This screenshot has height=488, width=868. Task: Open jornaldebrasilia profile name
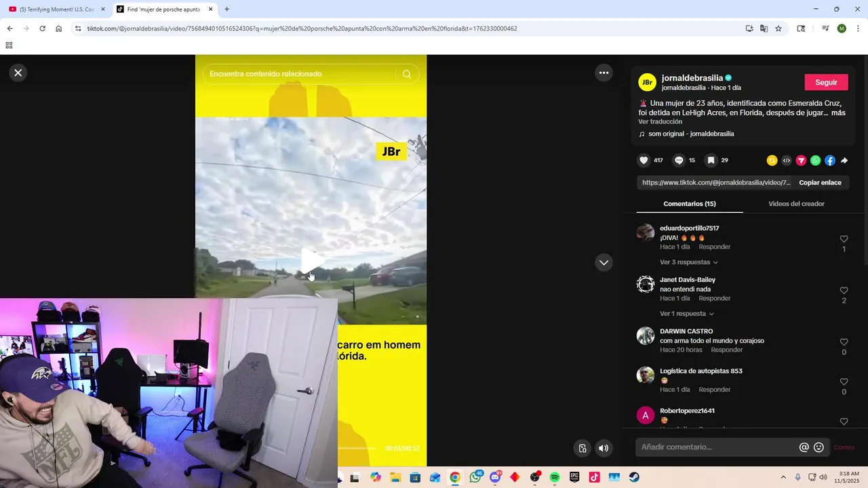[692, 78]
